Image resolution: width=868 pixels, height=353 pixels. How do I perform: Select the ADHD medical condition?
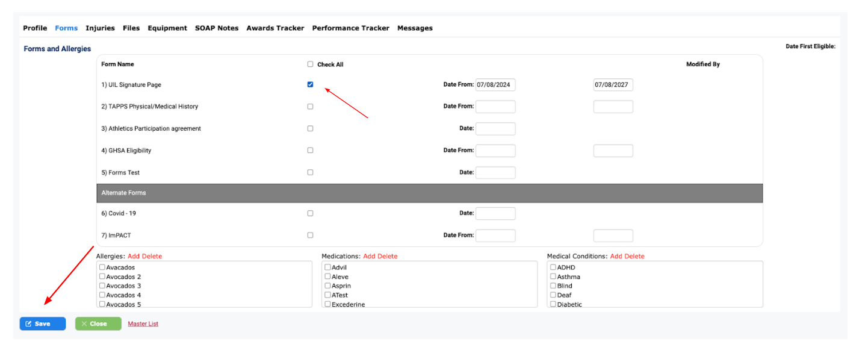(x=553, y=267)
